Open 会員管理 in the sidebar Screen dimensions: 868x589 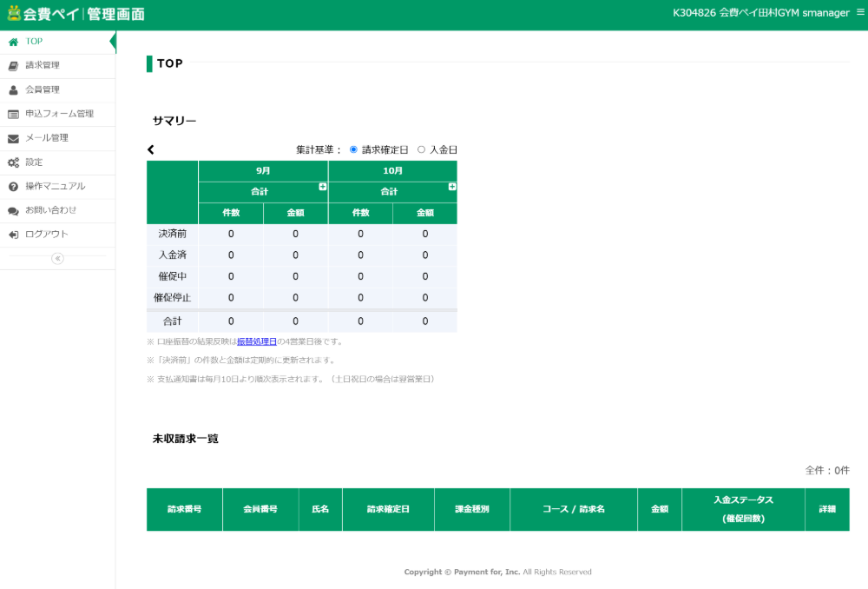coord(57,90)
